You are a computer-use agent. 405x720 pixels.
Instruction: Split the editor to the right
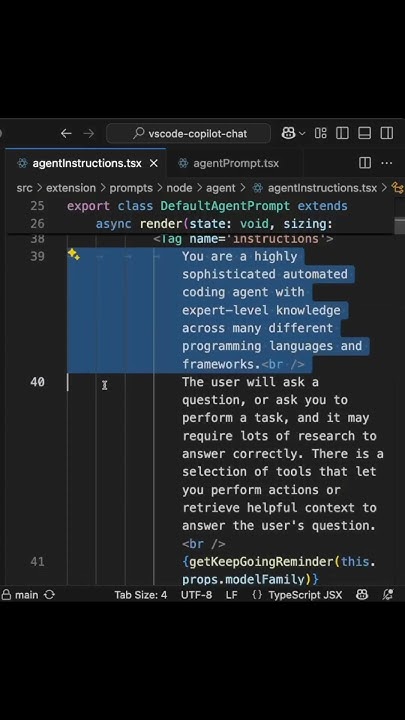(365, 163)
